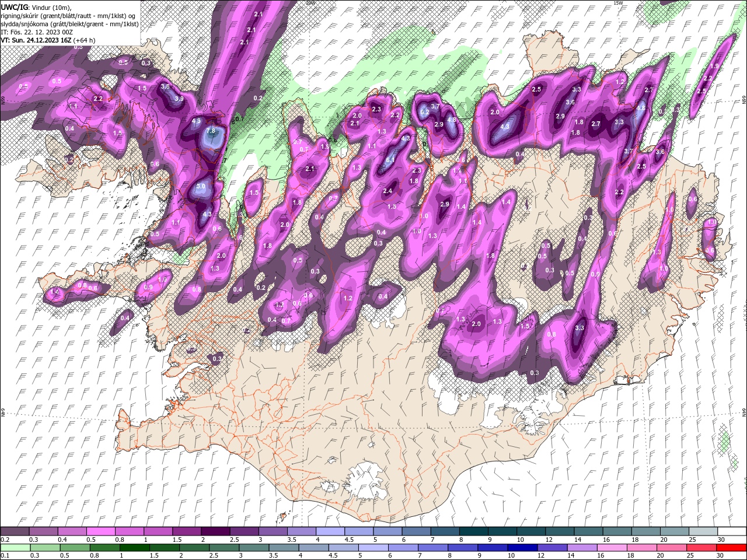The image size is (747, 560).
Task: Click the UWC/IG title text
Action: click(14, 6)
